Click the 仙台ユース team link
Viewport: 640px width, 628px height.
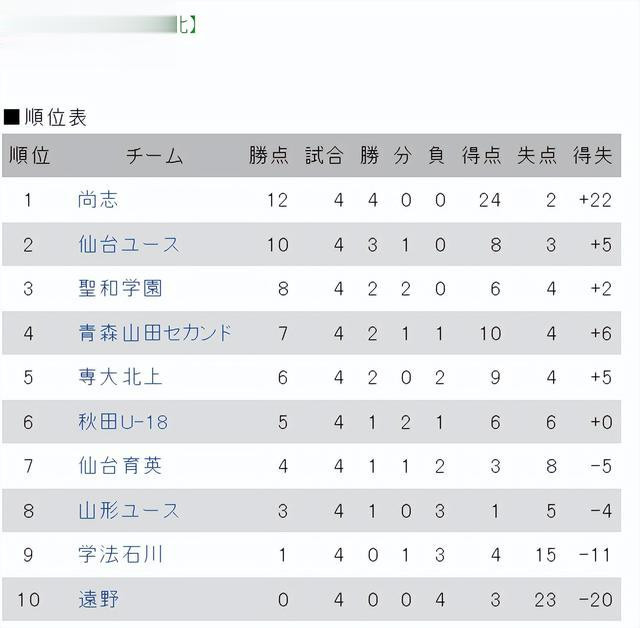[129, 244]
